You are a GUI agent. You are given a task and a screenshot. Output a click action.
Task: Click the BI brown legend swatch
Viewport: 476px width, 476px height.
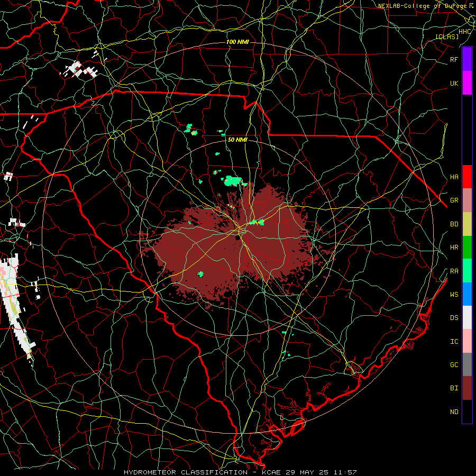[467, 388]
